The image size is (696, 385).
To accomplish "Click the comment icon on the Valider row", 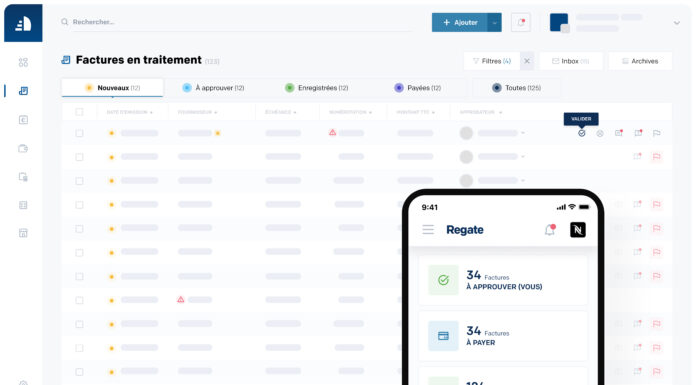I will coord(638,133).
